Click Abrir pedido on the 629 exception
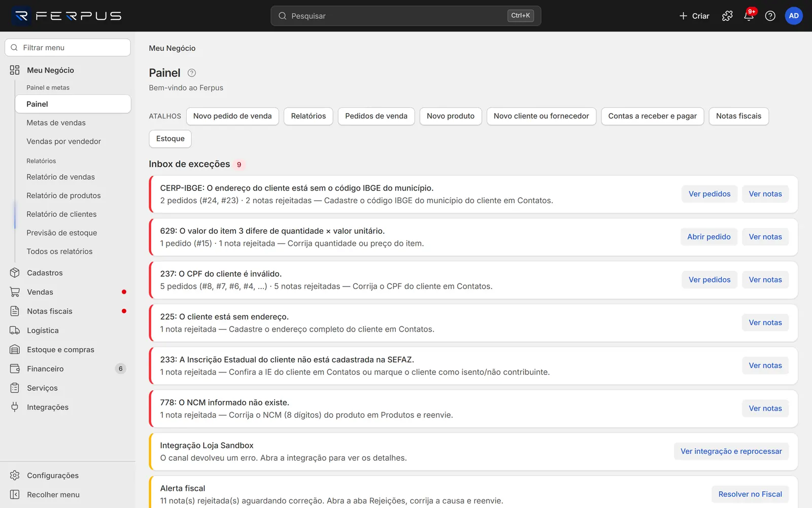Viewport: 812px width, 508px height. pyautogui.click(x=709, y=237)
